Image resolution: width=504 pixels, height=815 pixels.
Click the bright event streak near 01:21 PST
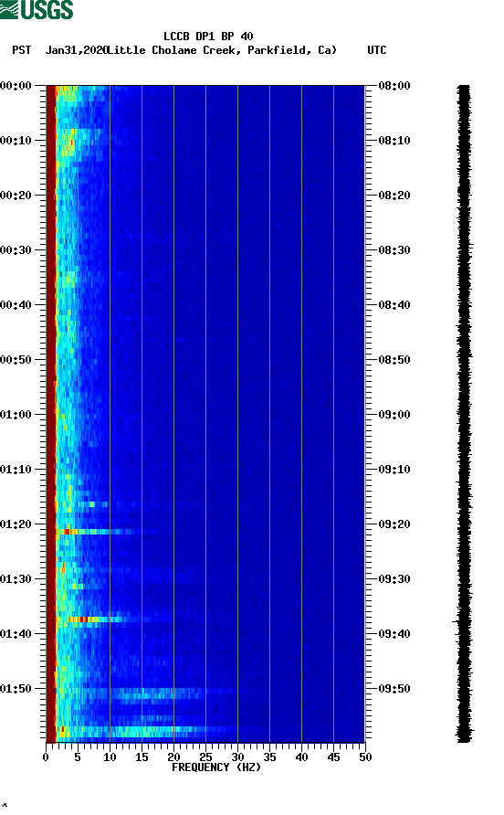point(99,532)
